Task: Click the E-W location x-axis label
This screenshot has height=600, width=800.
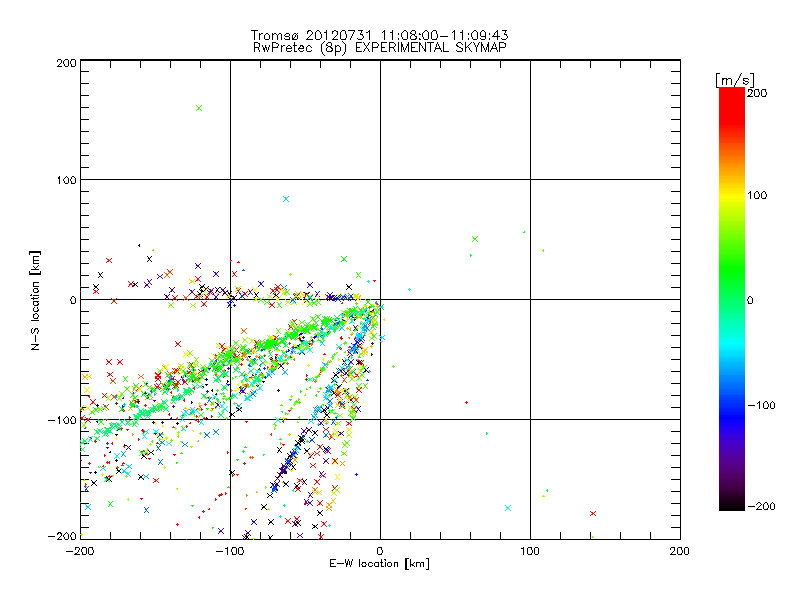Action: tap(379, 564)
